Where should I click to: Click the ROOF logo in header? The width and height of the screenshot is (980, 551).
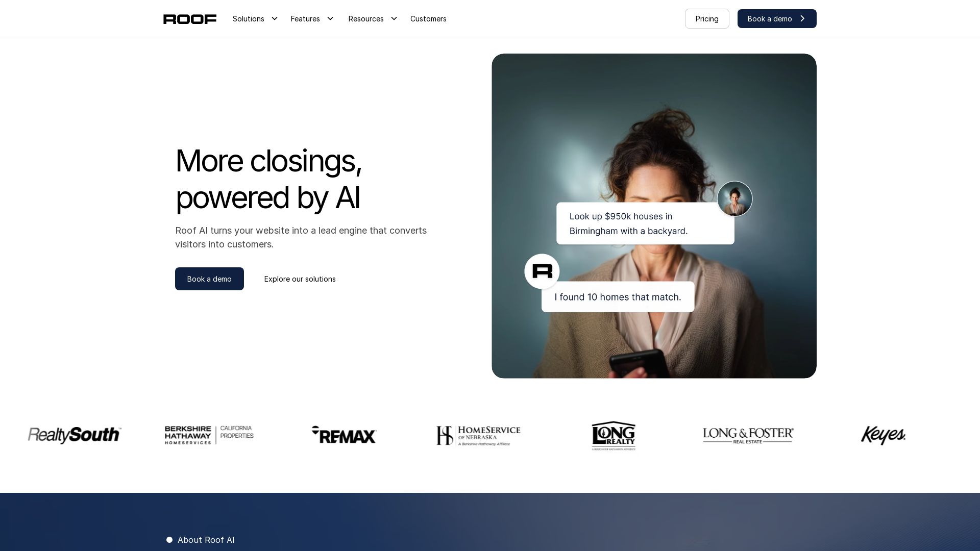point(190,19)
